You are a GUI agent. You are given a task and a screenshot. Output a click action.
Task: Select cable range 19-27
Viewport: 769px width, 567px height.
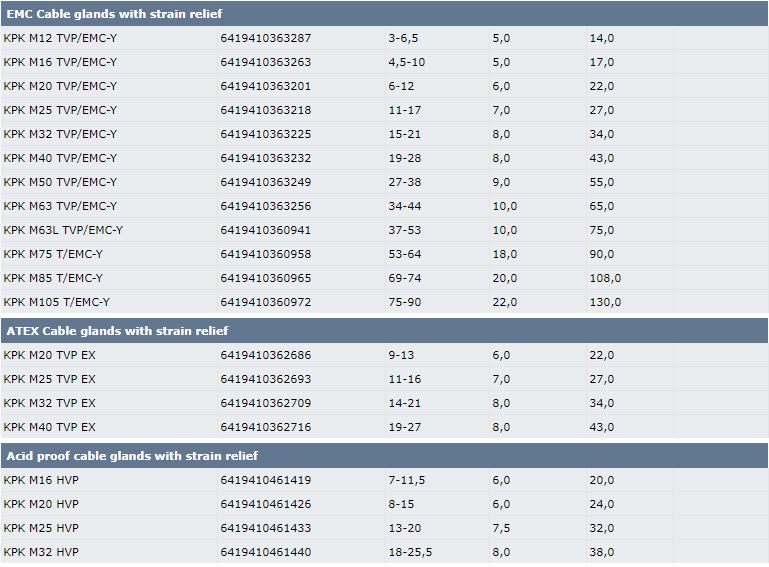click(405, 428)
